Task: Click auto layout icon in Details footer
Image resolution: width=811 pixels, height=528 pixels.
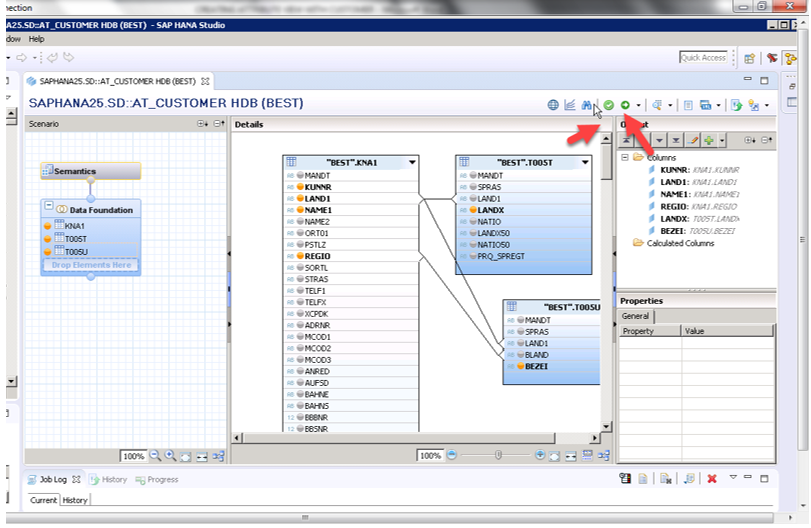Action: [604, 456]
